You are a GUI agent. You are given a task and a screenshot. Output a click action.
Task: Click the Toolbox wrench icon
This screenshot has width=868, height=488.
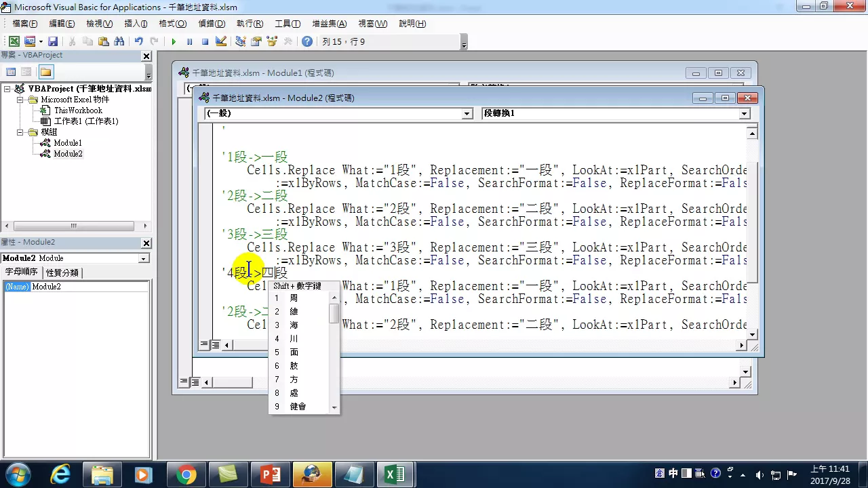click(x=288, y=41)
